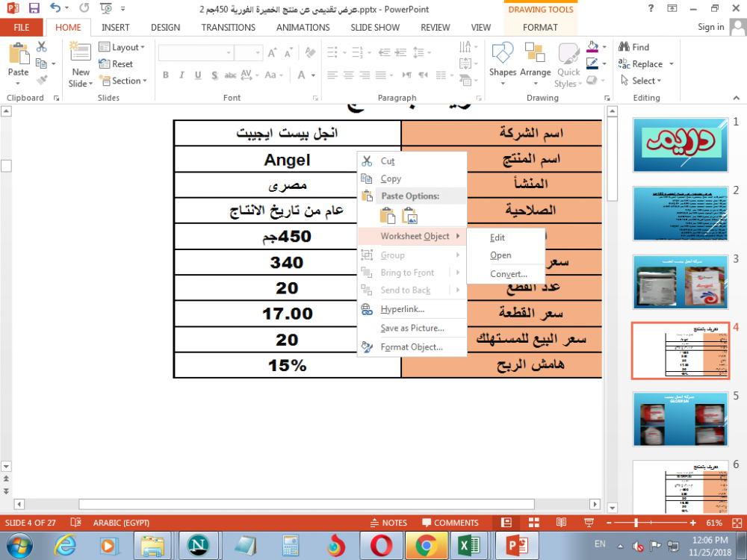This screenshot has height=560, width=747.
Task: Open the Select dropdown in the Editing group
Action: [641, 81]
